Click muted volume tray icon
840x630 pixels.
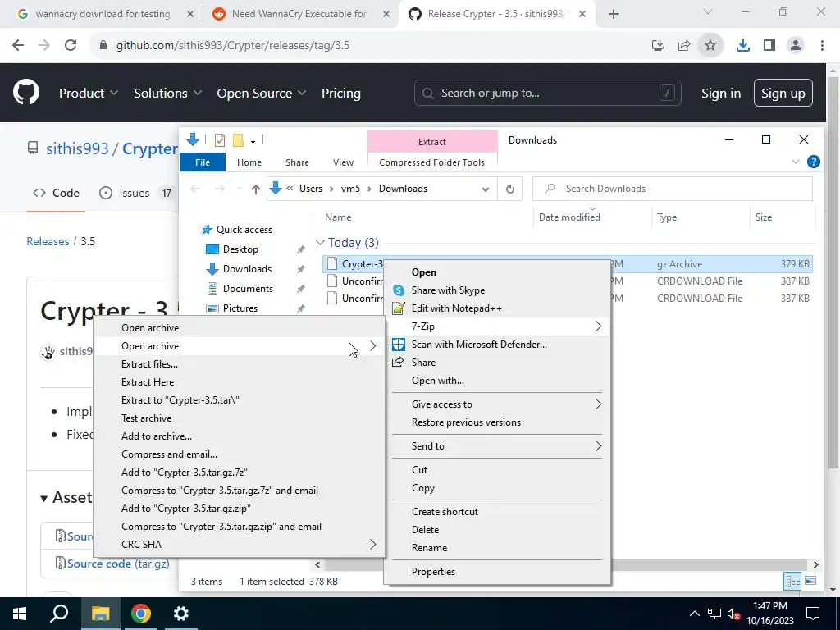734,614
